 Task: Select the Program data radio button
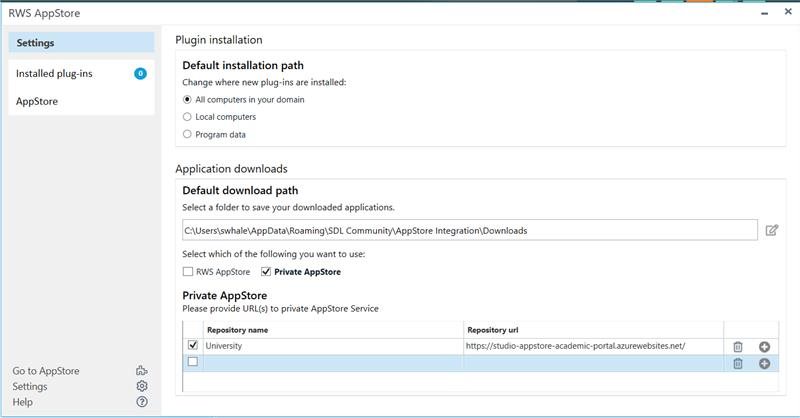pyautogui.click(x=187, y=134)
